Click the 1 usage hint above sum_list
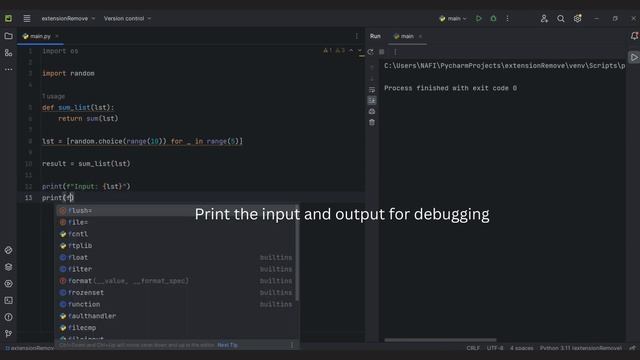This screenshot has width=640, height=360. pos(53,96)
